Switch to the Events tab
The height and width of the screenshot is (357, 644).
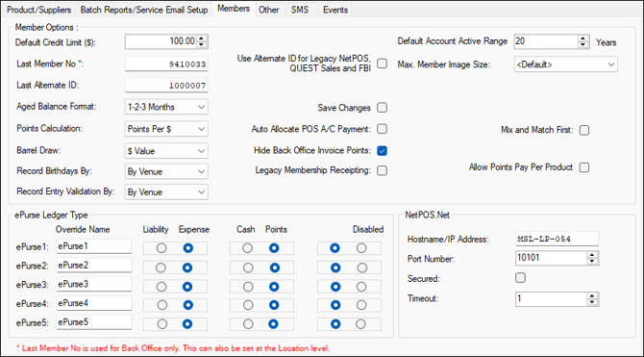(335, 10)
